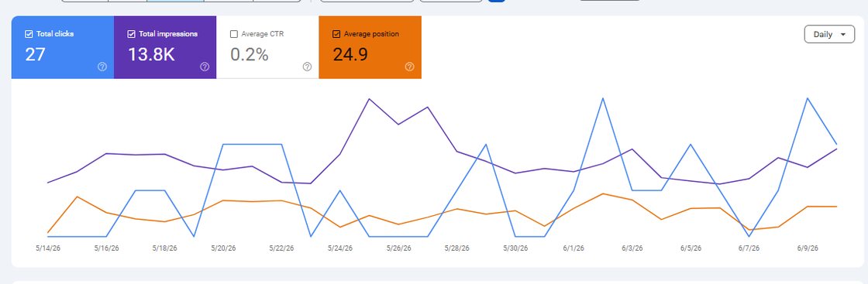Open help icon on Average CTR card

307,67
